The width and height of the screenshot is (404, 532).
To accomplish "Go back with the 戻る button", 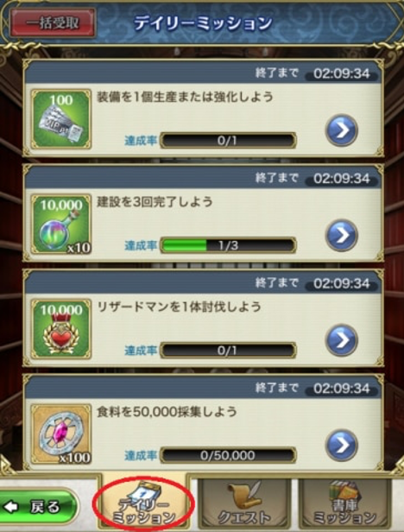I will [x=38, y=507].
